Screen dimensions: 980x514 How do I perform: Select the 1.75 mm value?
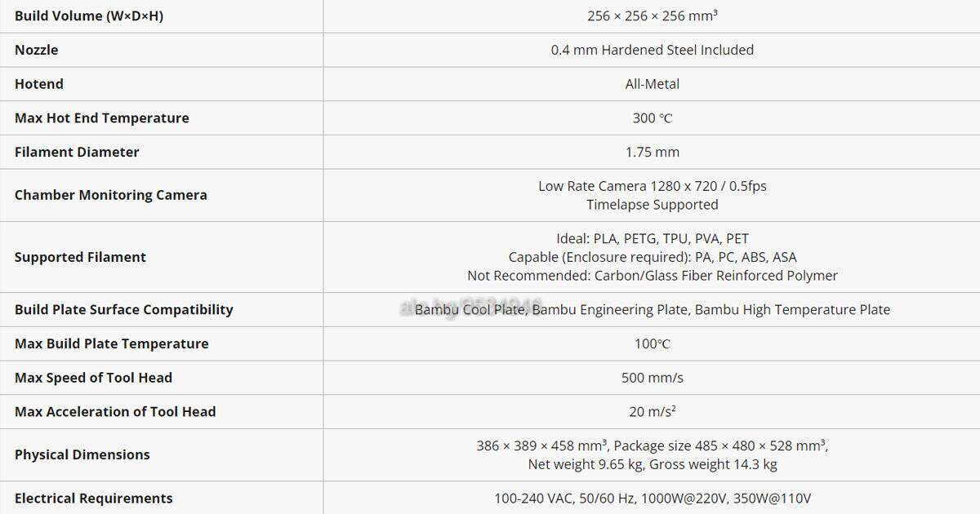(x=653, y=153)
